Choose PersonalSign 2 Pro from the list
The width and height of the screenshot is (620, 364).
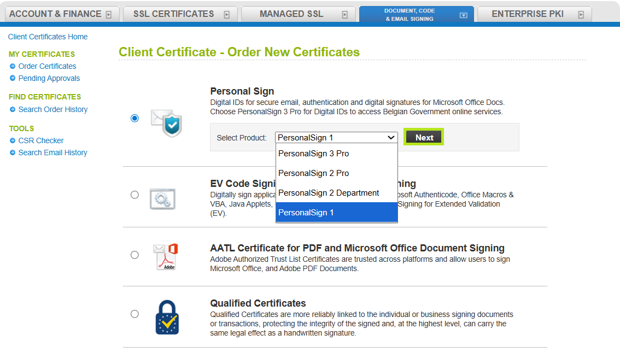click(x=313, y=173)
